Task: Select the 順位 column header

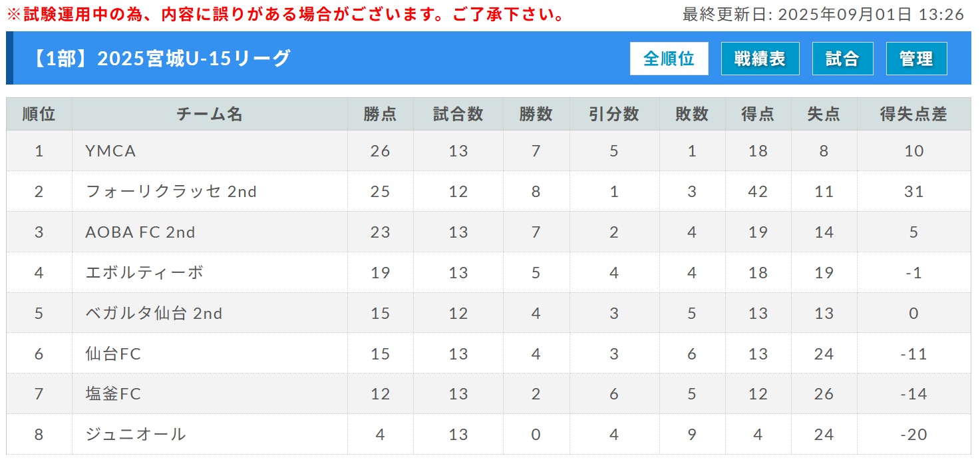Action: click(39, 114)
